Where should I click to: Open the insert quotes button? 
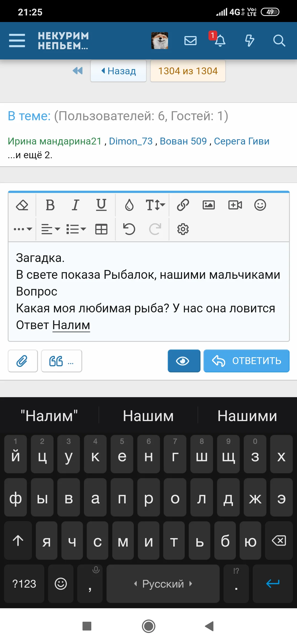pos(62,361)
